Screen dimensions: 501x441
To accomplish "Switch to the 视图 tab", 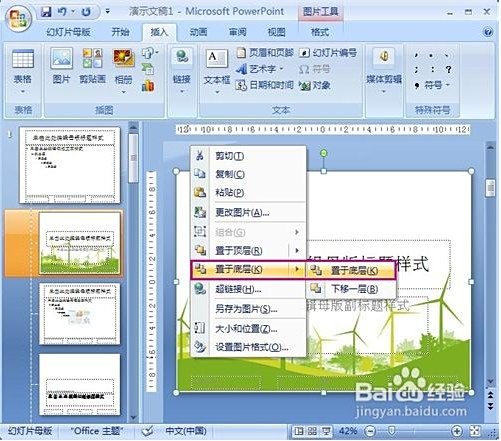I will [x=277, y=32].
